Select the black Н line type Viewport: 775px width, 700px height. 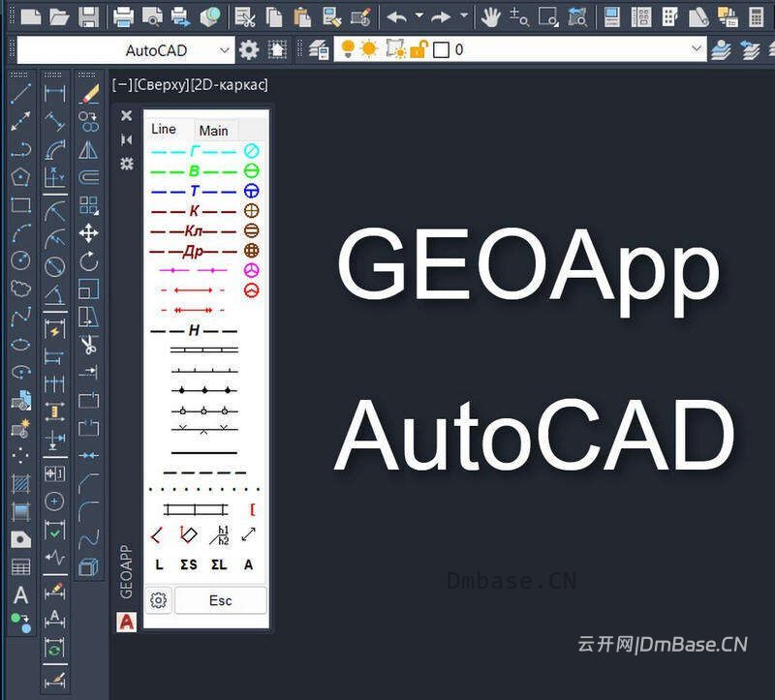pyautogui.click(x=194, y=330)
